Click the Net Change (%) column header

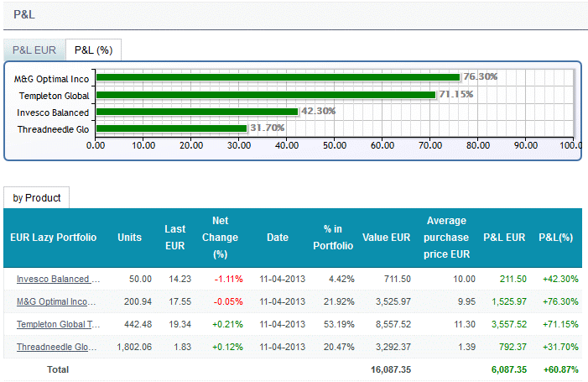click(220, 237)
